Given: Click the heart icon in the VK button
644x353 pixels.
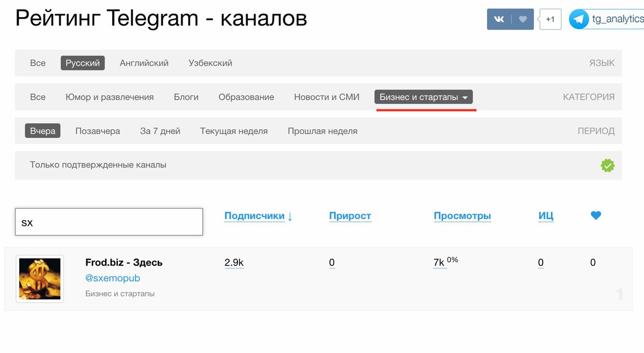Looking at the screenshot, I should (523, 19).
